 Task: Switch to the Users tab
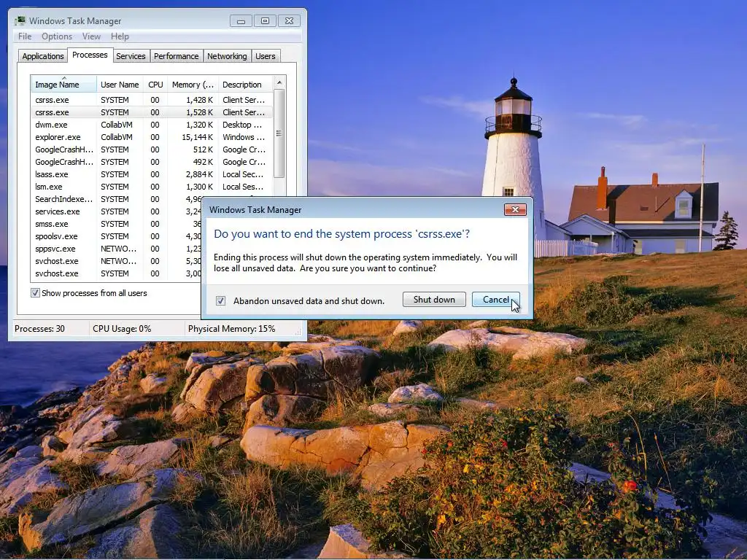[266, 56]
